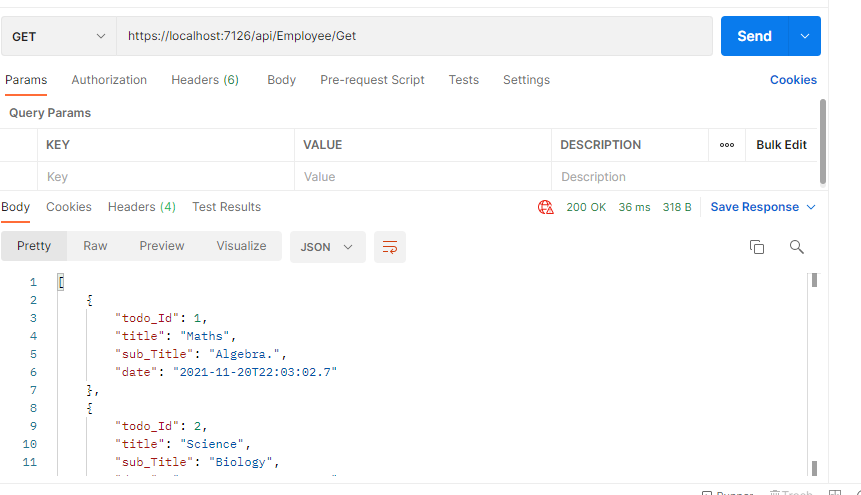Open the HTTP method GET dropdown
The image size is (861, 495).
pyautogui.click(x=59, y=36)
